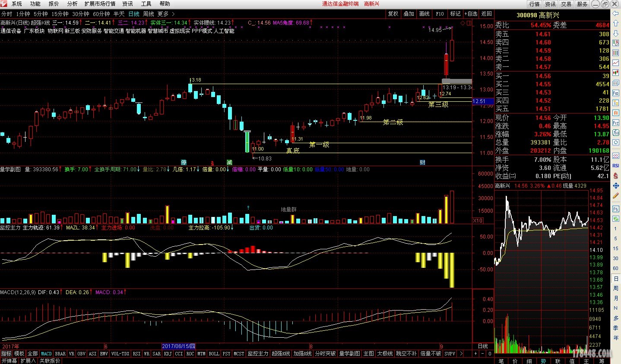This screenshot has height=364, width=621.
Task: Click the Fiz icon in right sidebar
Action: [x=616, y=123]
